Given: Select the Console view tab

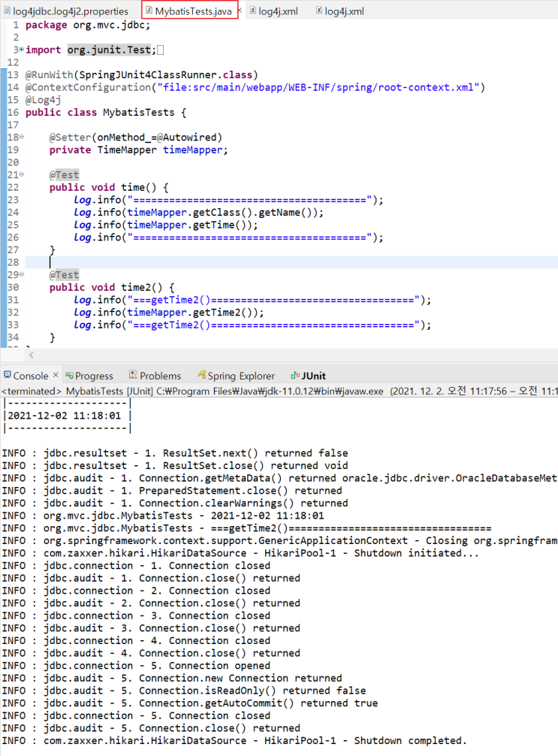Looking at the screenshot, I should pyautogui.click(x=30, y=376).
